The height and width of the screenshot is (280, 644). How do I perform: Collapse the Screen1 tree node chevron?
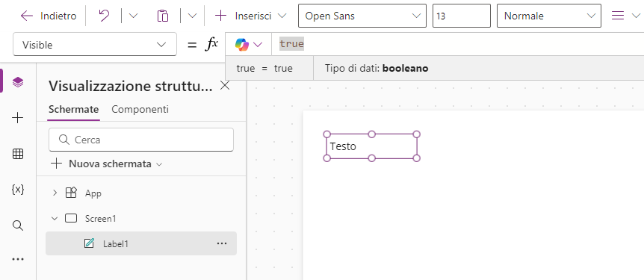(55, 219)
